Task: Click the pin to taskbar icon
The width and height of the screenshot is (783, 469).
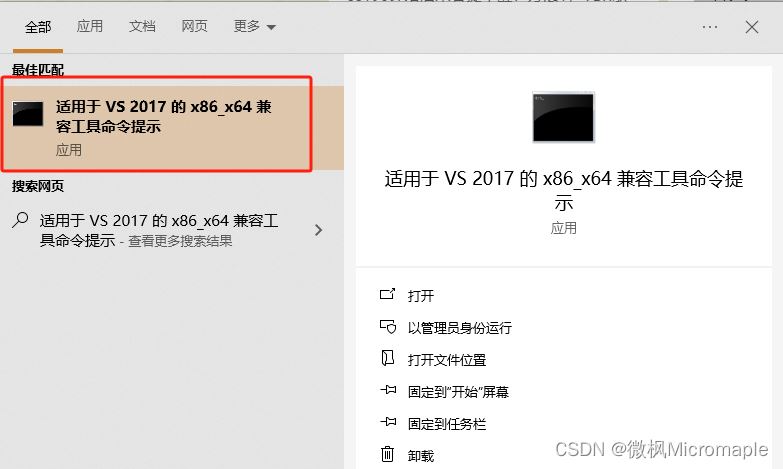Action: [388, 423]
